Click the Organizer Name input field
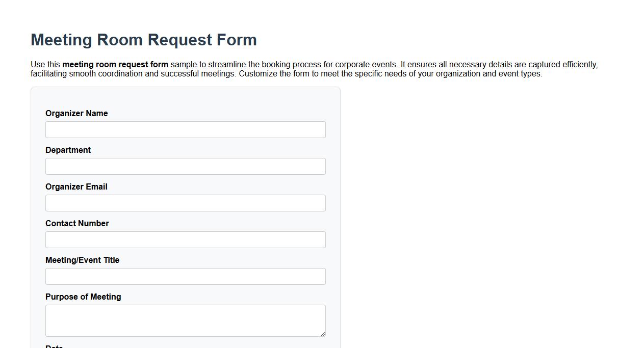Image resolution: width=644 pixels, height=348 pixels. tap(185, 129)
